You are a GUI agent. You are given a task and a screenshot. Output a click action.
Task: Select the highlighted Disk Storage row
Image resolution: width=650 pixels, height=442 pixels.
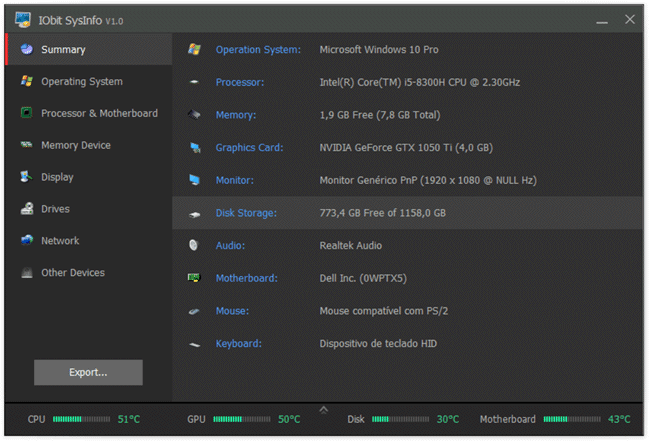407,213
